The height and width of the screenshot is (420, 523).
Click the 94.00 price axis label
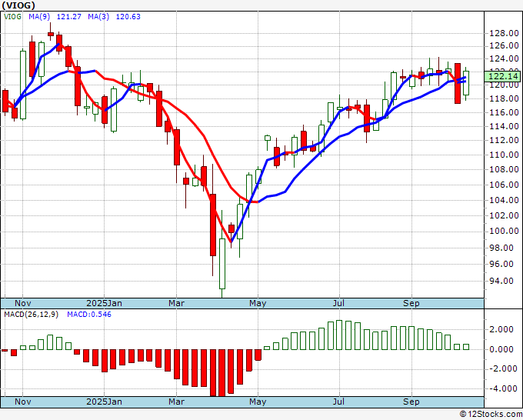501,281
